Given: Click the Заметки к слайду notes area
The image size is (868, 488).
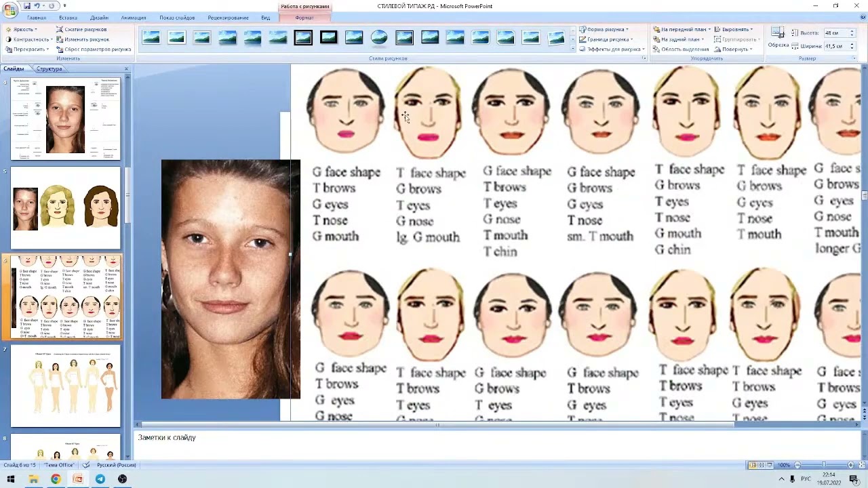Looking at the screenshot, I should click(497, 444).
